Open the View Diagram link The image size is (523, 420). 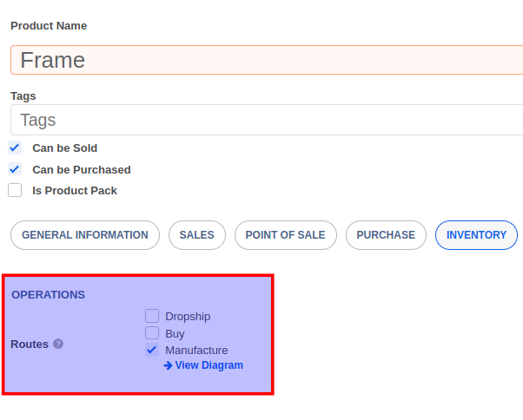pyautogui.click(x=209, y=365)
